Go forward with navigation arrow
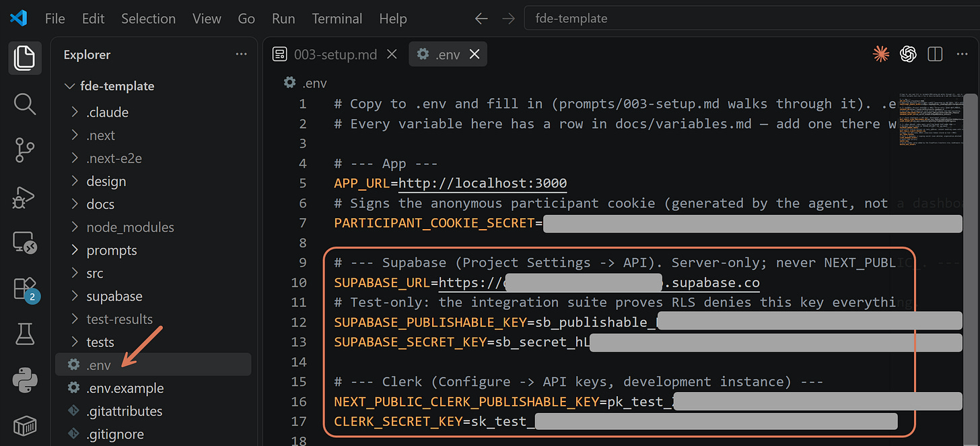Viewport: 980px width, 446px height. tap(508, 19)
